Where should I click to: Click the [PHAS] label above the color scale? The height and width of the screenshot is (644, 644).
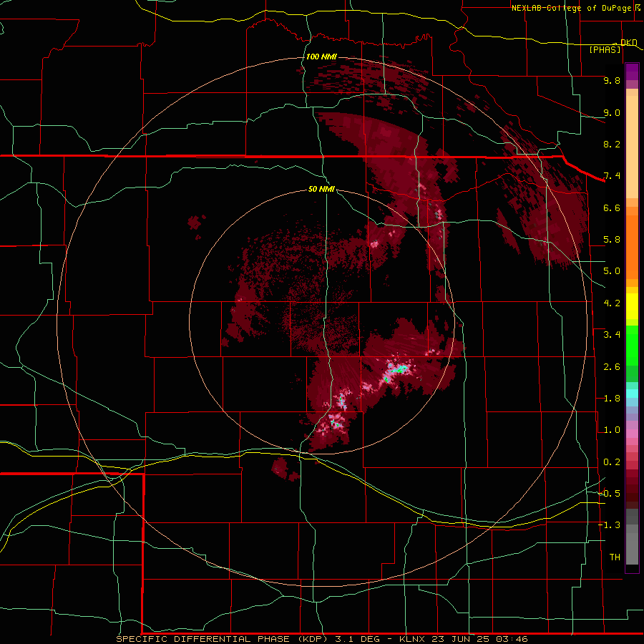click(x=605, y=49)
